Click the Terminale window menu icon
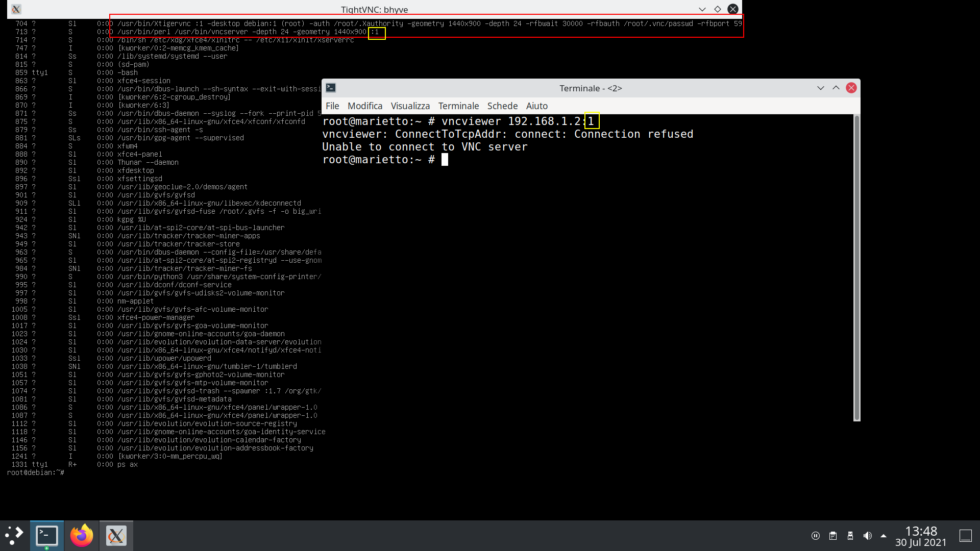 pos(331,88)
